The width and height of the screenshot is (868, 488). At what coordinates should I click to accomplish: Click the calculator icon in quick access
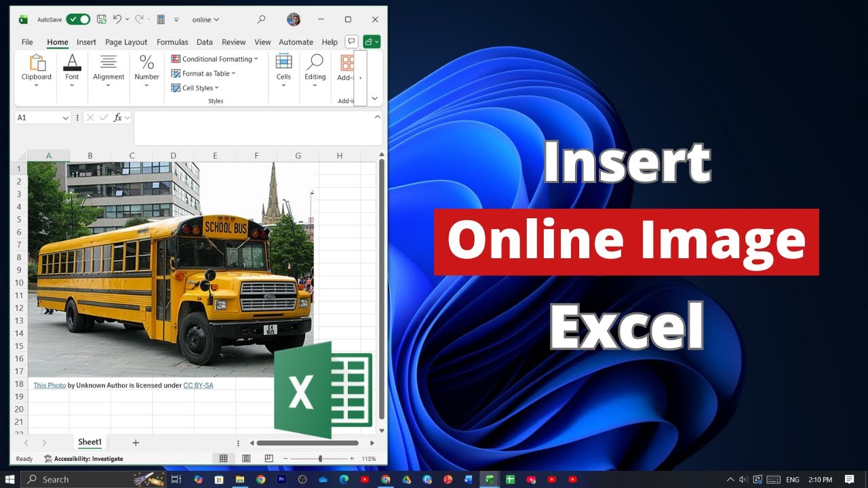coord(161,20)
